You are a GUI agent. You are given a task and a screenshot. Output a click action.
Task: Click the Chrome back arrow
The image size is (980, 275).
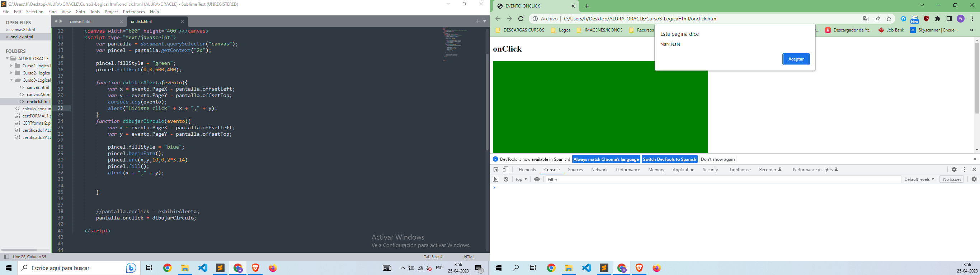pyautogui.click(x=498, y=19)
